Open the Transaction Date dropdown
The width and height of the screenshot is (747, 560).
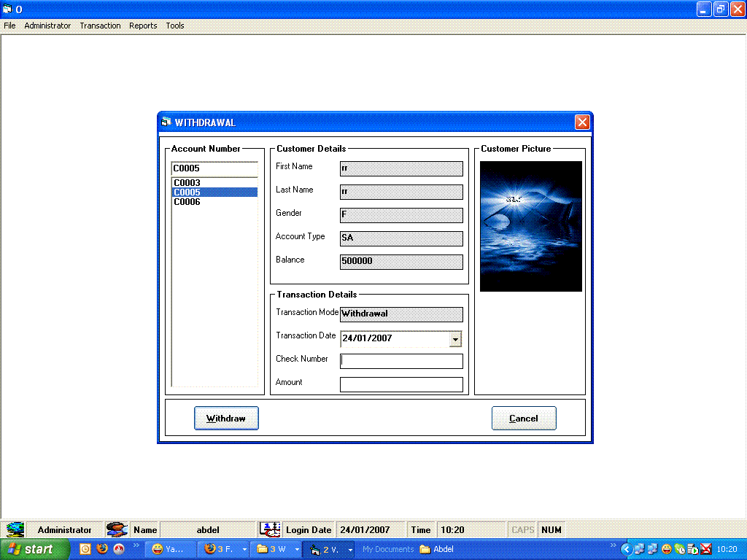(x=455, y=339)
